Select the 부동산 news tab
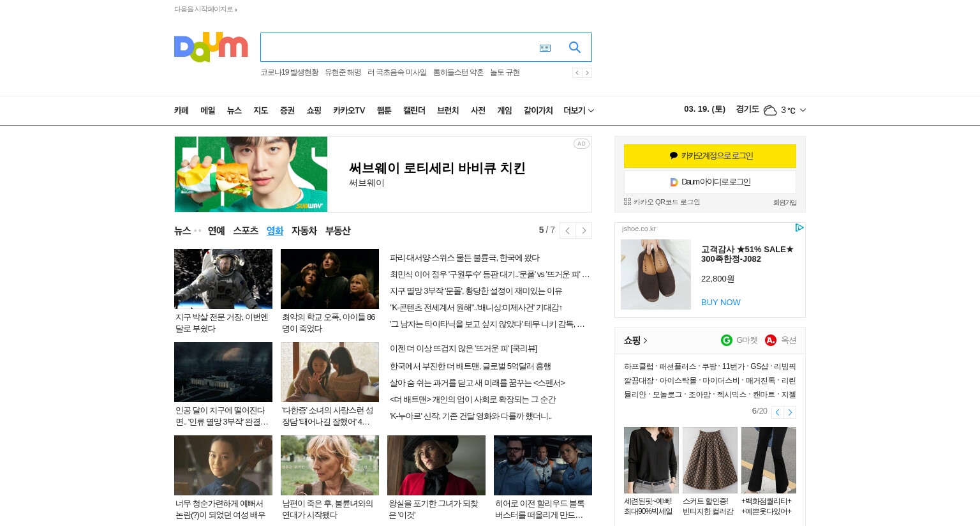Image resolution: width=980 pixels, height=526 pixels. tap(338, 230)
